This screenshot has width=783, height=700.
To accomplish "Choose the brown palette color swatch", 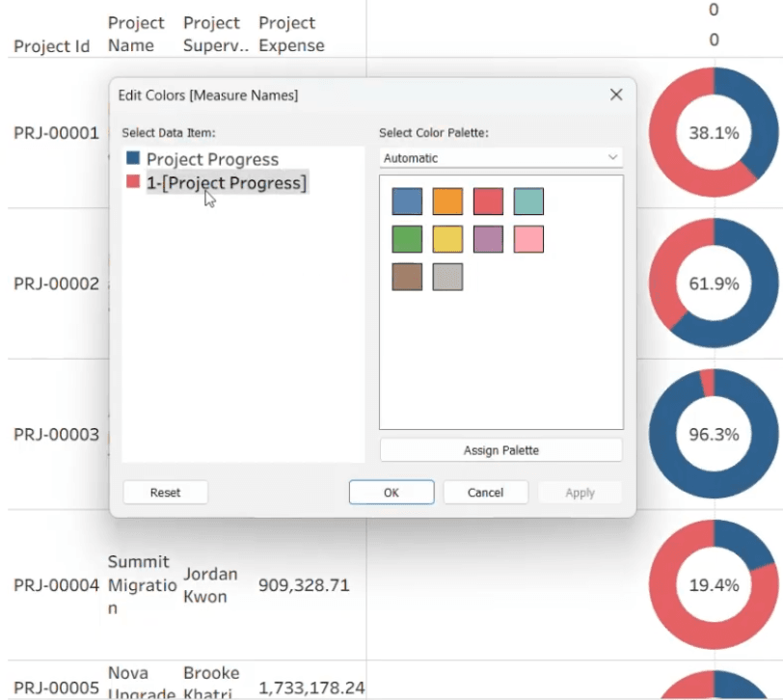I will (407, 277).
